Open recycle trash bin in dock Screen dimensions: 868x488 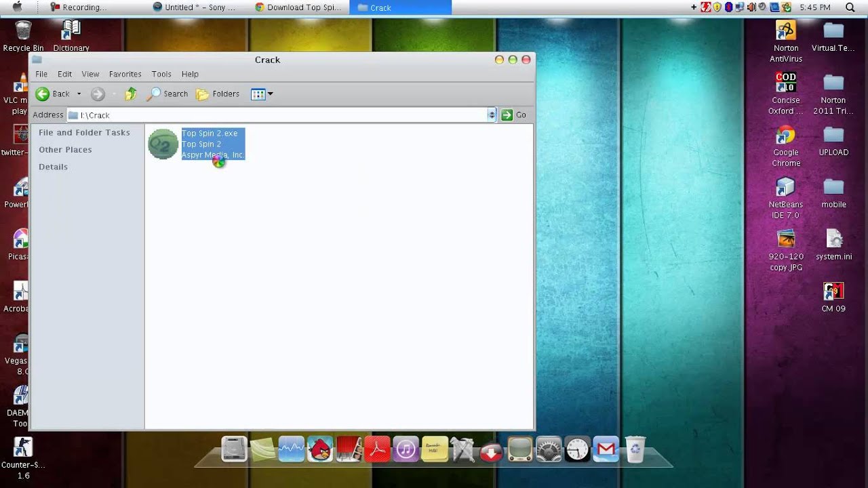635,449
